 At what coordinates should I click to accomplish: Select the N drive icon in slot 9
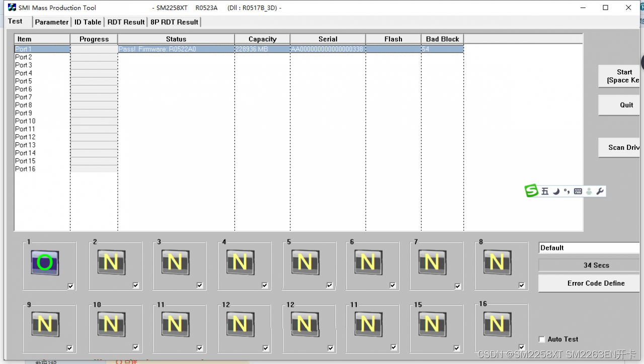tap(45, 324)
